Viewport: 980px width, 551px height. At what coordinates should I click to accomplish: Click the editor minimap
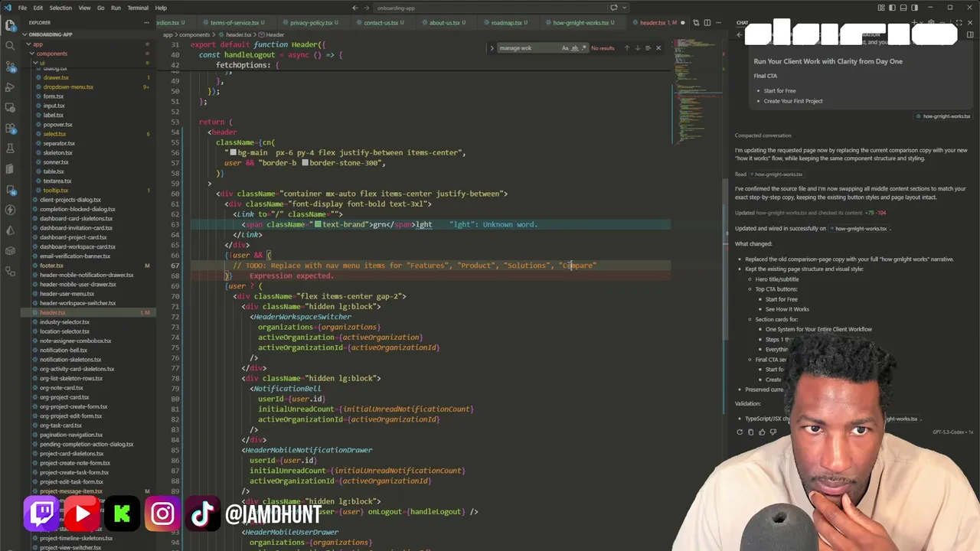tap(697, 90)
